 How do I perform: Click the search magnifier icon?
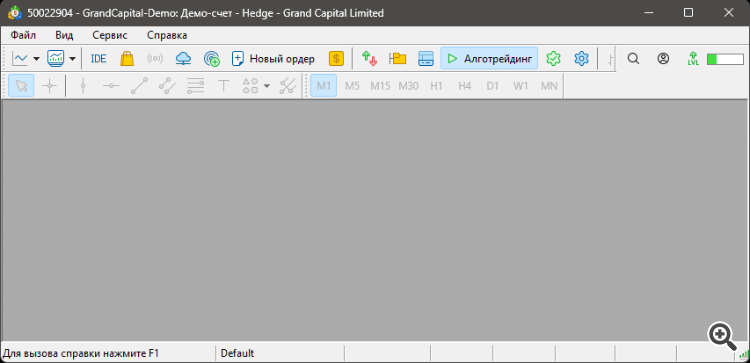coord(633,59)
